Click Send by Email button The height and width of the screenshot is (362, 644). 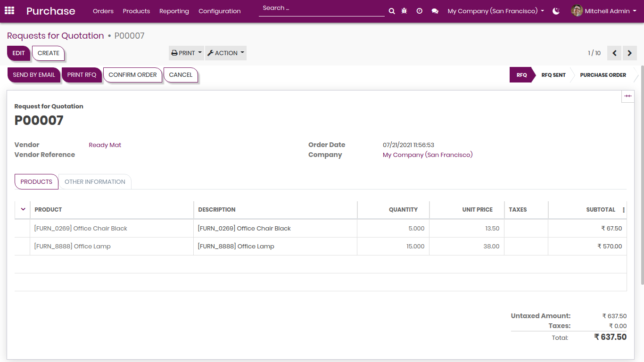[x=34, y=75]
